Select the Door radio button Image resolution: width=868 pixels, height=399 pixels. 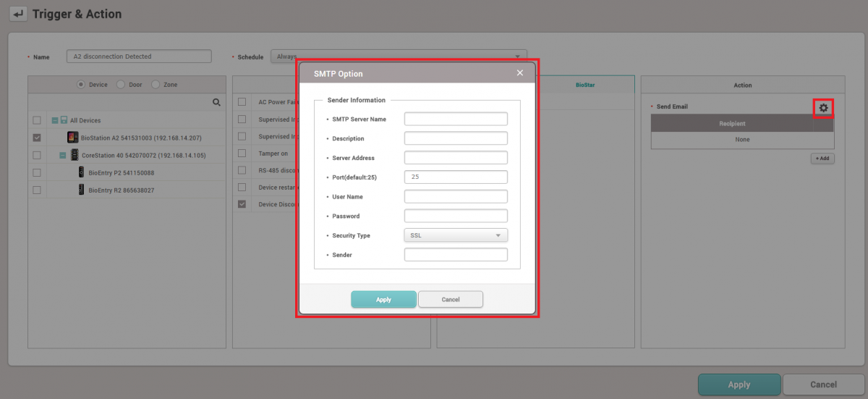120,85
